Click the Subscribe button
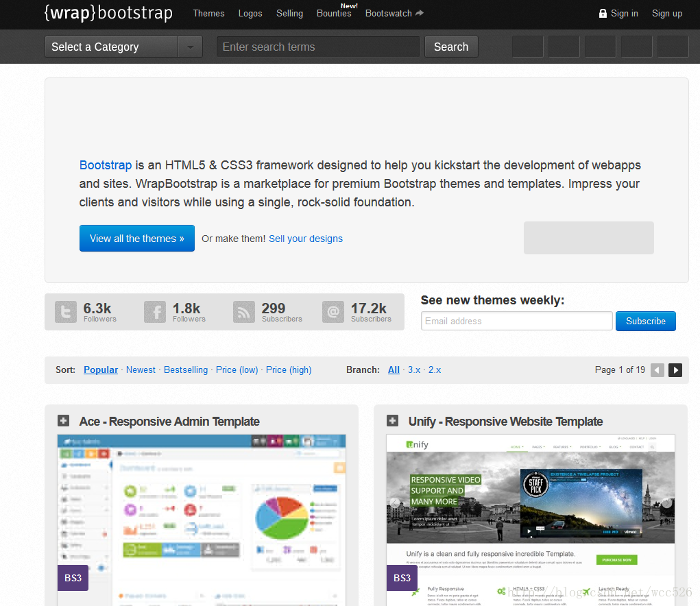700x606 pixels. (x=646, y=322)
